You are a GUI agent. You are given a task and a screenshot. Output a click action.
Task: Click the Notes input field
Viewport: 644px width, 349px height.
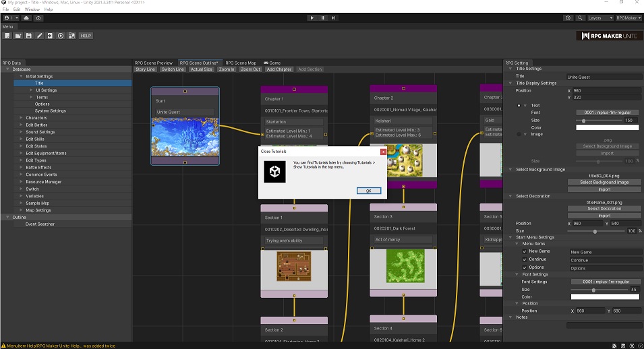click(604, 325)
